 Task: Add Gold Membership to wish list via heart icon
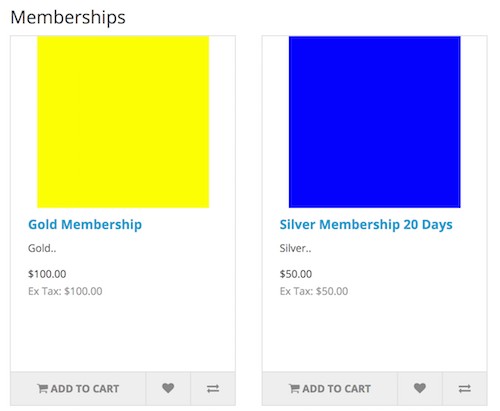click(168, 388)
